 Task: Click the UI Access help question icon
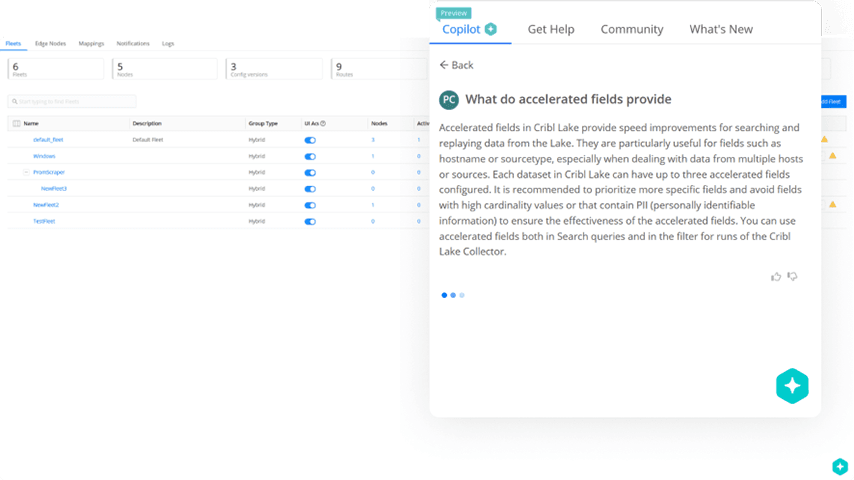(323, 123)
